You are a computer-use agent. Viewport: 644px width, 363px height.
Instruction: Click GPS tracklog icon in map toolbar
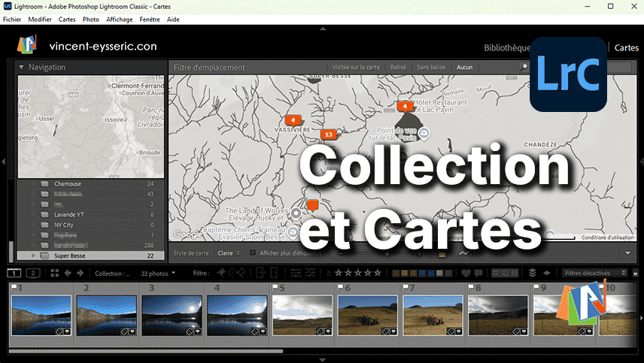coord(463,253)
